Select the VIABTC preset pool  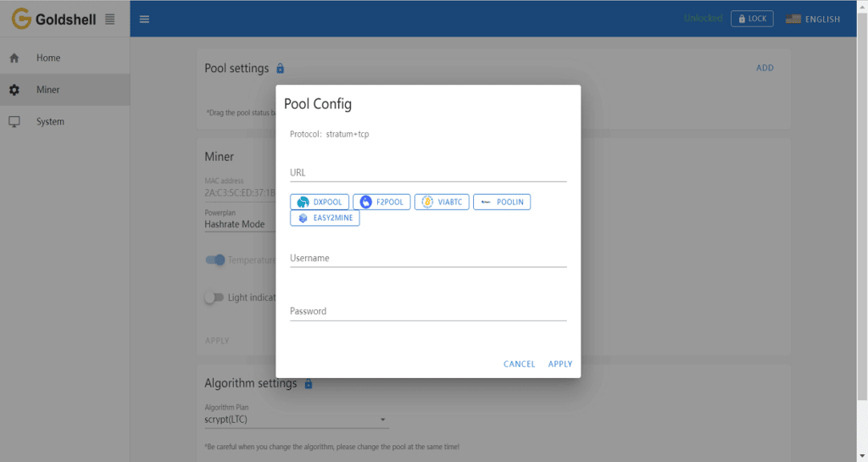click(x=442, y=202)
